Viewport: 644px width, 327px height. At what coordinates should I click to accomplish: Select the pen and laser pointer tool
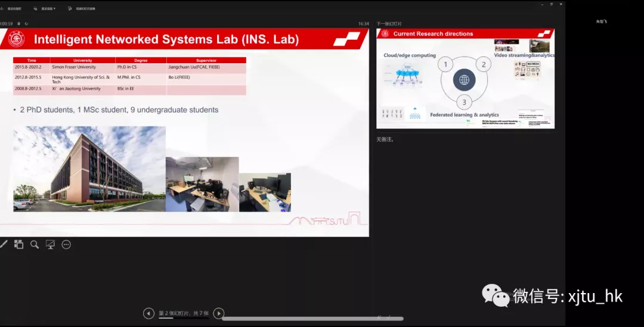coord(4,244)
